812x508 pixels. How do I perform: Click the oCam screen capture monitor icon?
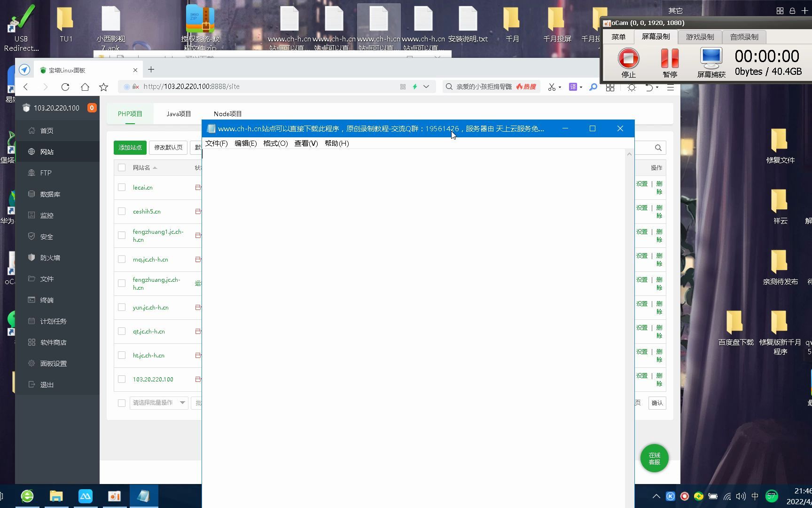point(711,58)
